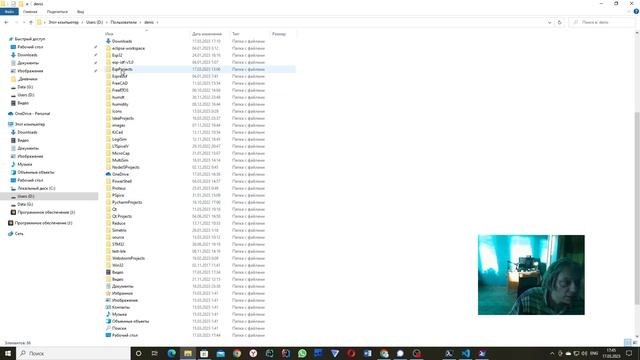
Task: Select the Музыка folder in file list
Action: [x=119, y=314]
